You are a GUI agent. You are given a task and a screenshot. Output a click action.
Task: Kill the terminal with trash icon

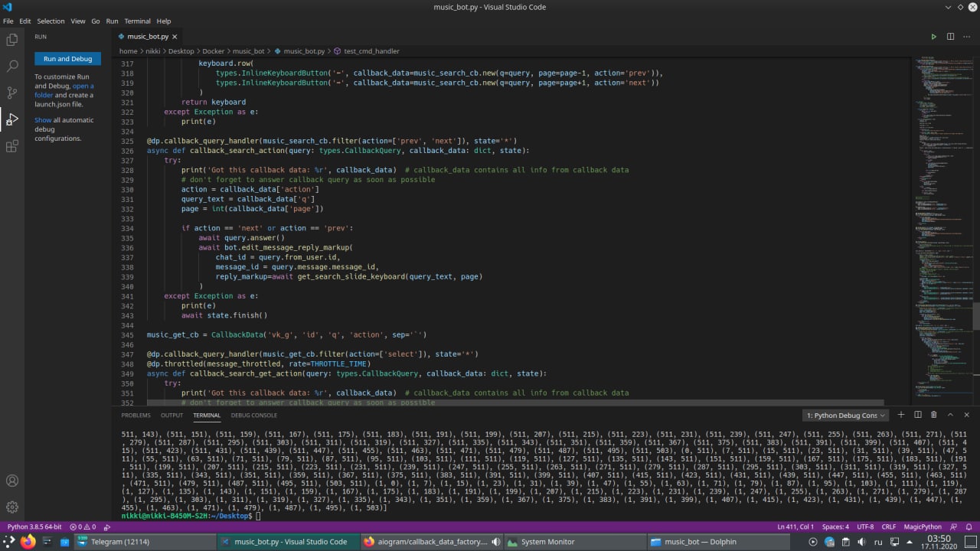pyautogui.click(x=933, y=415)
